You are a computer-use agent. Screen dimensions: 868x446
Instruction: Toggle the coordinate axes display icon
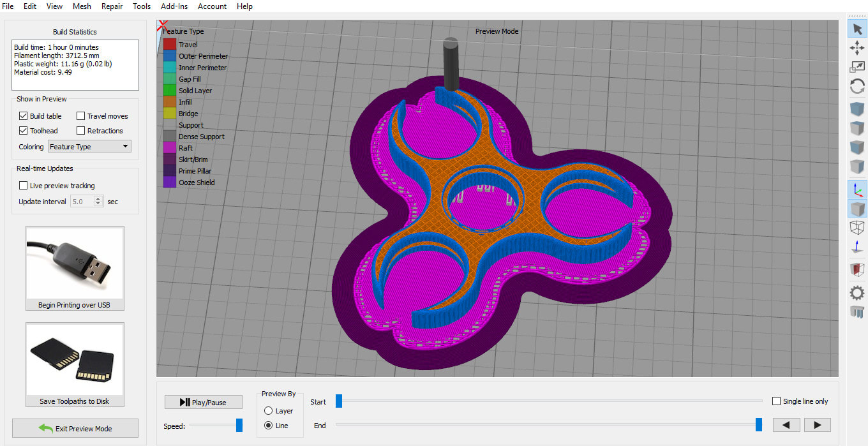click(x=857, y=189)
